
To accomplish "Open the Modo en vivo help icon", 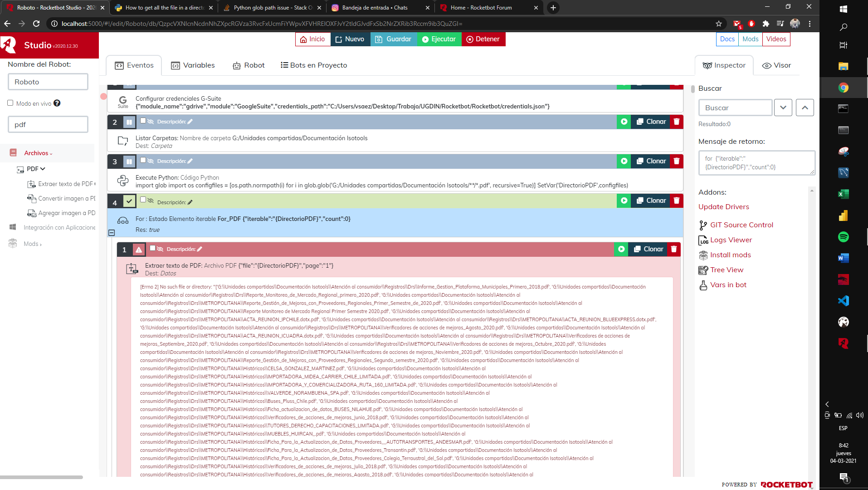I will (57, 103).
